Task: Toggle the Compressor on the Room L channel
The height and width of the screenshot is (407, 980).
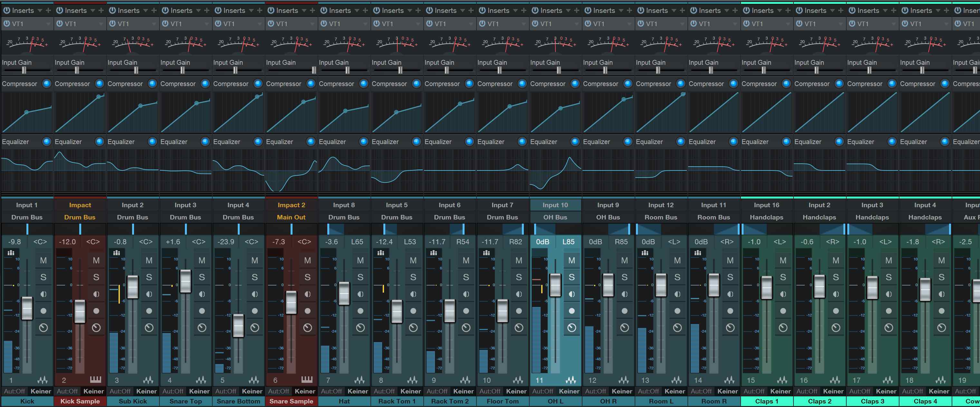Action: click(x=681, y=84)
